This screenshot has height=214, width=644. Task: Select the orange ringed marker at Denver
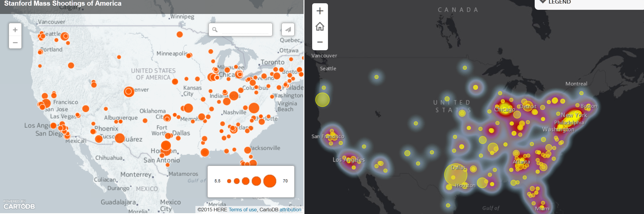click(x=129, y=92)
